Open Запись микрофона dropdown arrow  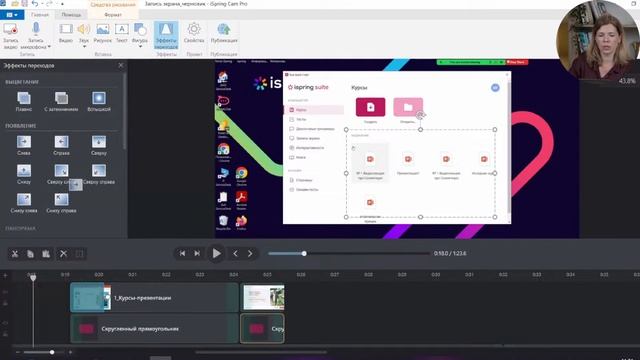49,47
